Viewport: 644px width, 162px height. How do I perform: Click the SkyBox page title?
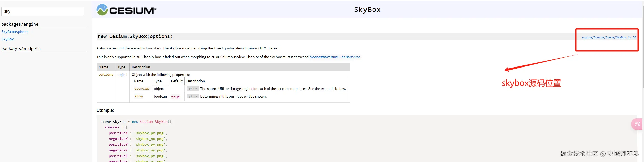click(x=367, y=10)
